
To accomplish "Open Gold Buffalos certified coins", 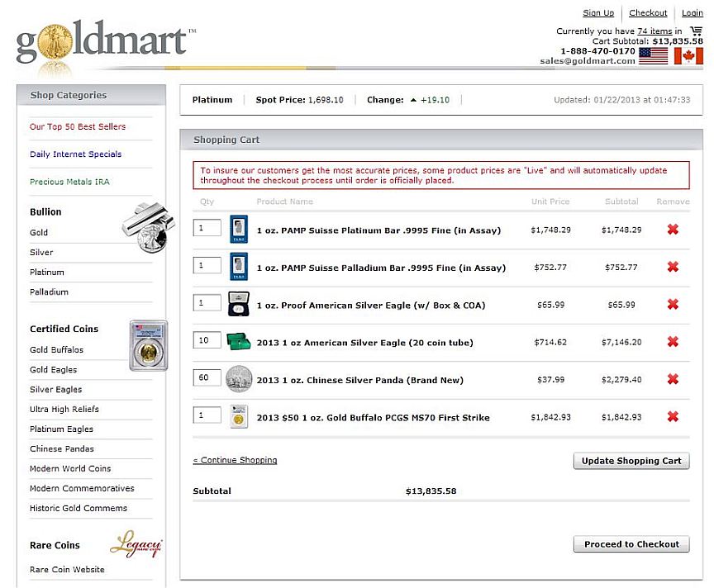I will tap(56, 349).
